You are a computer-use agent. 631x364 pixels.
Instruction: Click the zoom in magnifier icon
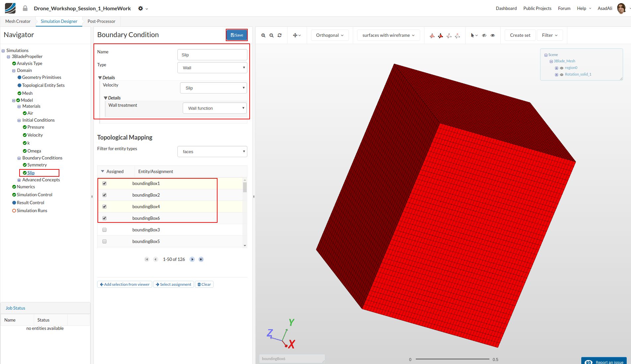click(x=263, y=35)
